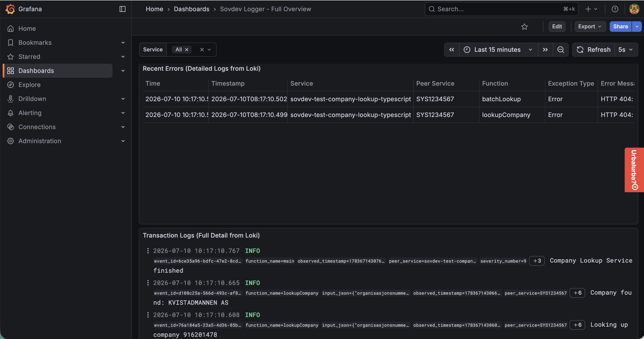Mark dashboard as favorite with star icon
The image size is (644, 339).
click(x=524, y=27)
